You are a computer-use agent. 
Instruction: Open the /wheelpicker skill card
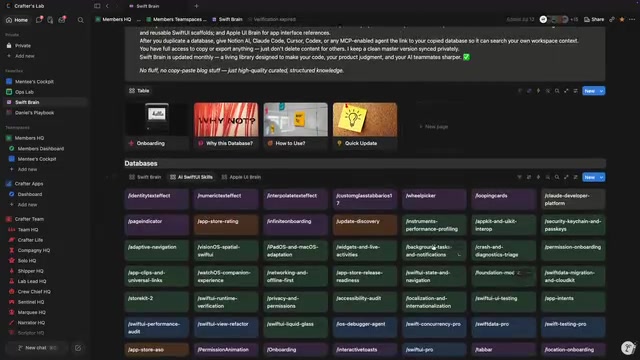coord(434,199)
